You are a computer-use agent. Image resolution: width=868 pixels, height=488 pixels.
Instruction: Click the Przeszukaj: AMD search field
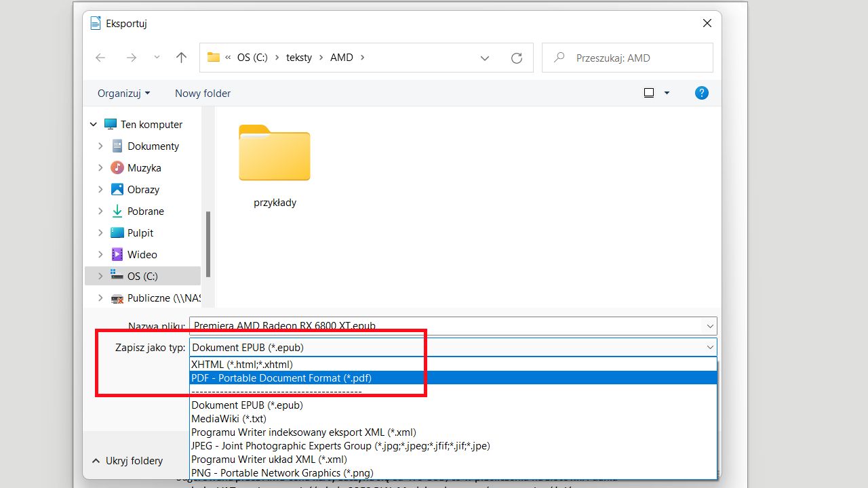627,58
